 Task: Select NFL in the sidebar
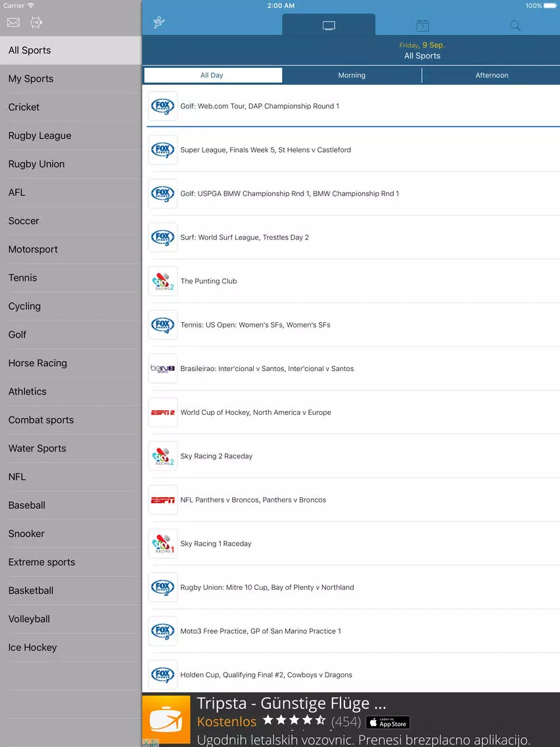tap(70, 477)
